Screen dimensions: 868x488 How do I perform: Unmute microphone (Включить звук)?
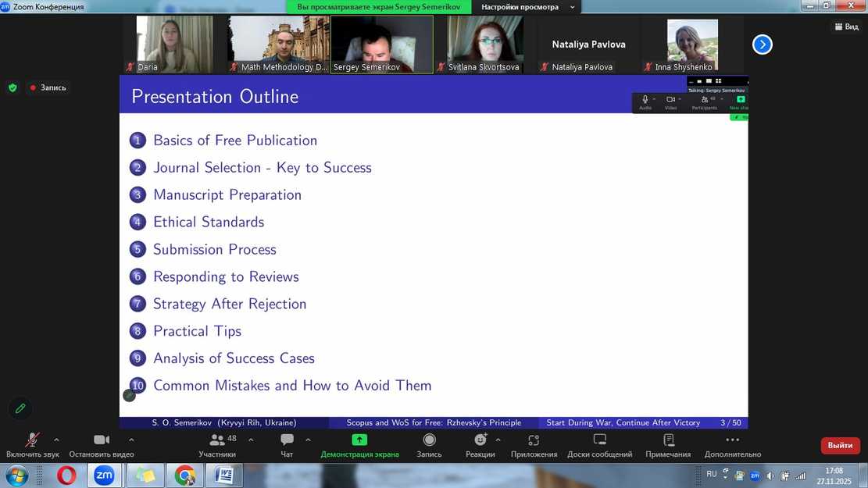(32, 441)
